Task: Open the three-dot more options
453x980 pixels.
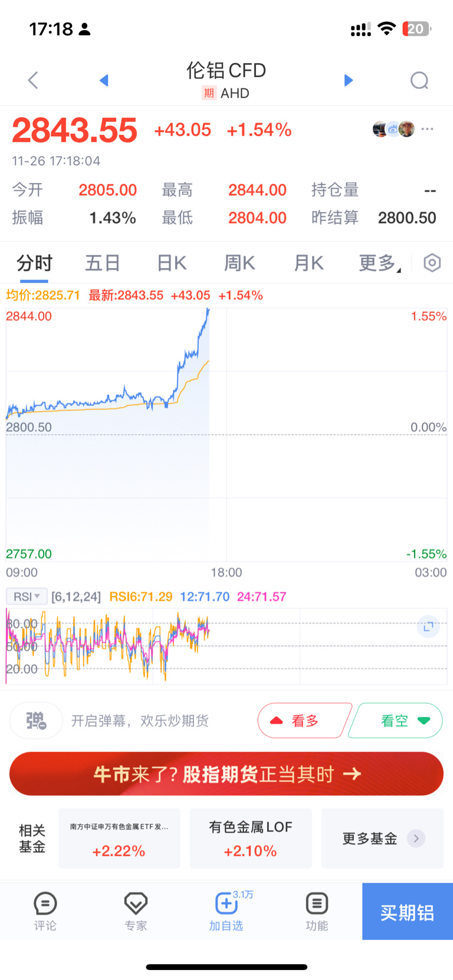Action: [x=428, y=128]
